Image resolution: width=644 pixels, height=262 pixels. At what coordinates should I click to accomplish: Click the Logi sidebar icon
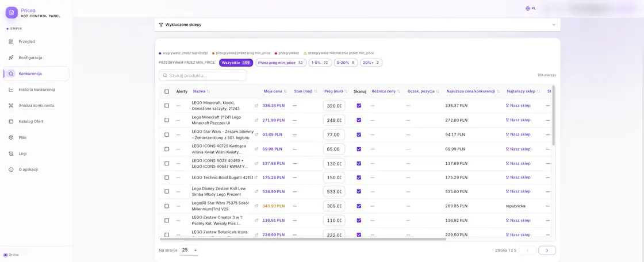pos(11,153)
